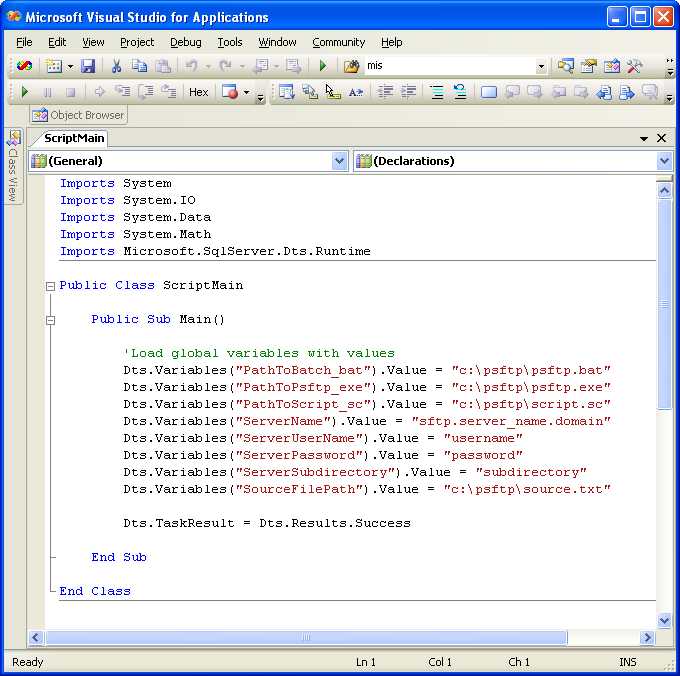Uncomment selected lines icon
680x676 pixels.
point(459,92)
